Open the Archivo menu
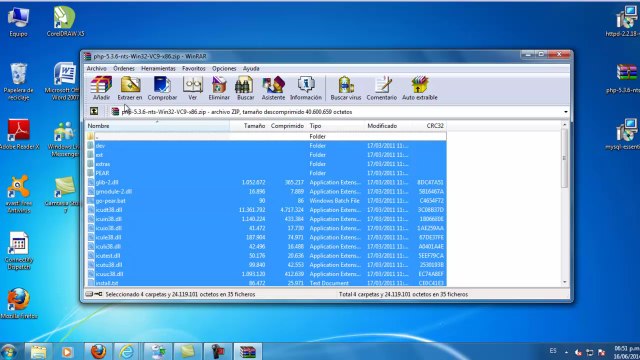The width and height of the screenshot is (640, 360). tap(97, 69)
